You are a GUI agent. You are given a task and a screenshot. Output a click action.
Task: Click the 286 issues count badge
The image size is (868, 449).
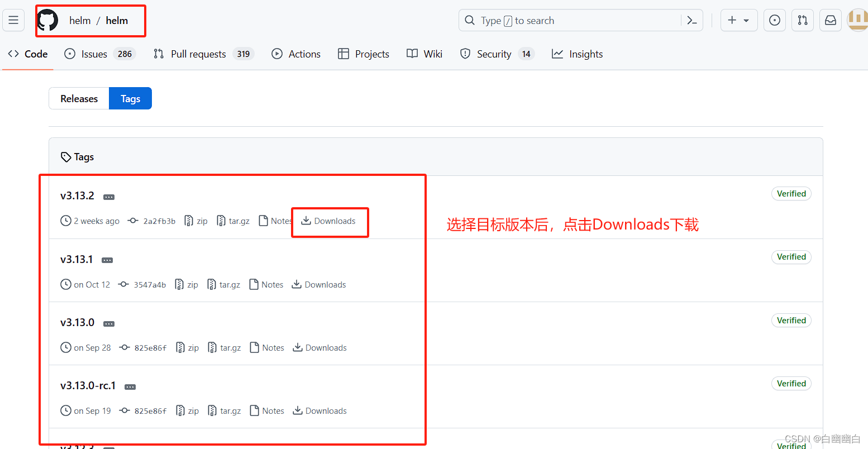[x=125, y=54]
